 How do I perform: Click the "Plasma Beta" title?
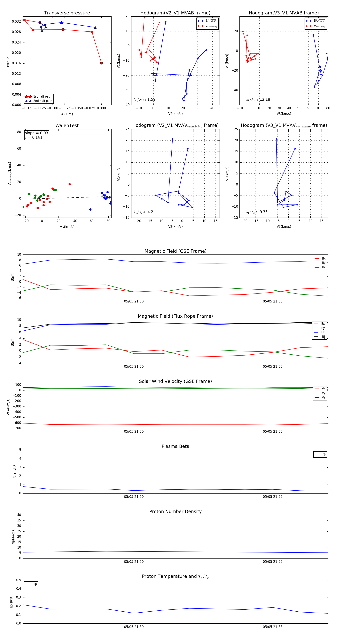pyautogui.click(x=175, y=446)
